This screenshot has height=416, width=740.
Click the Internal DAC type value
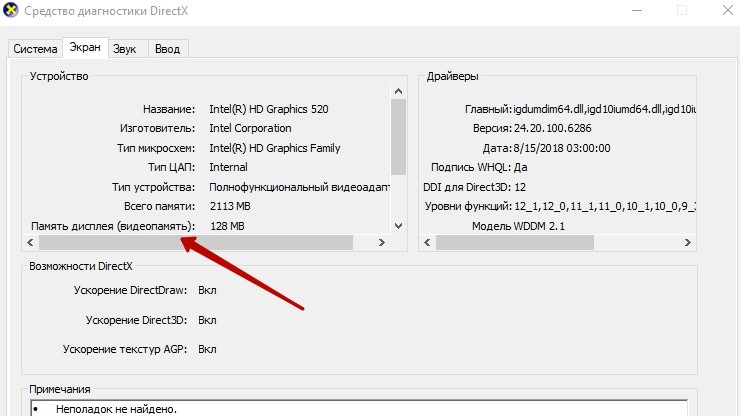click(228, 167)
